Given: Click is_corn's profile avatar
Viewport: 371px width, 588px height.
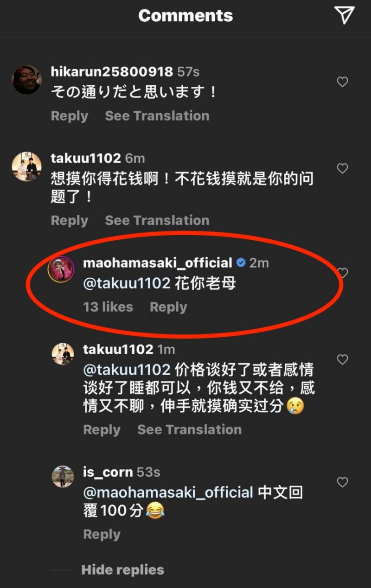Looking at the screenshot, I should (x=63, y=477).
